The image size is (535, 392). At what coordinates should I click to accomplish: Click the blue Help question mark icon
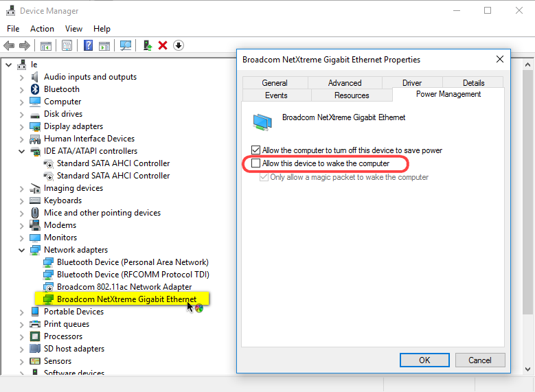coord(88,45)
